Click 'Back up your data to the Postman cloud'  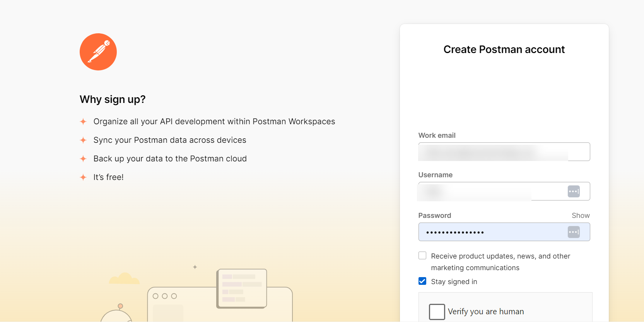170,159
